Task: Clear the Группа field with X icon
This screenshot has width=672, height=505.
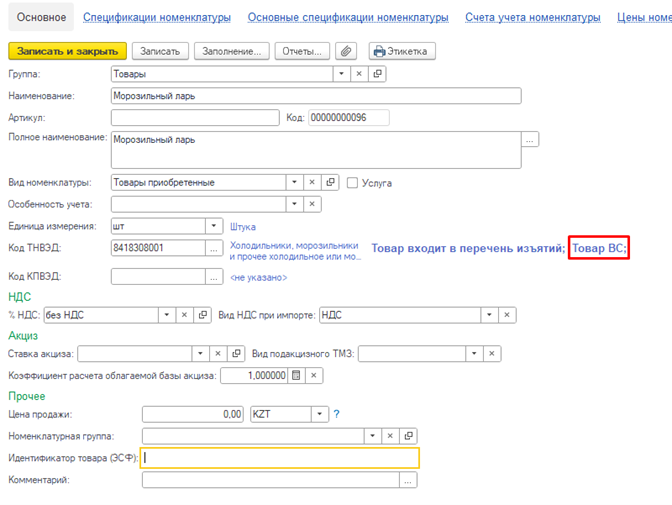Action: (x=360, y=74)
